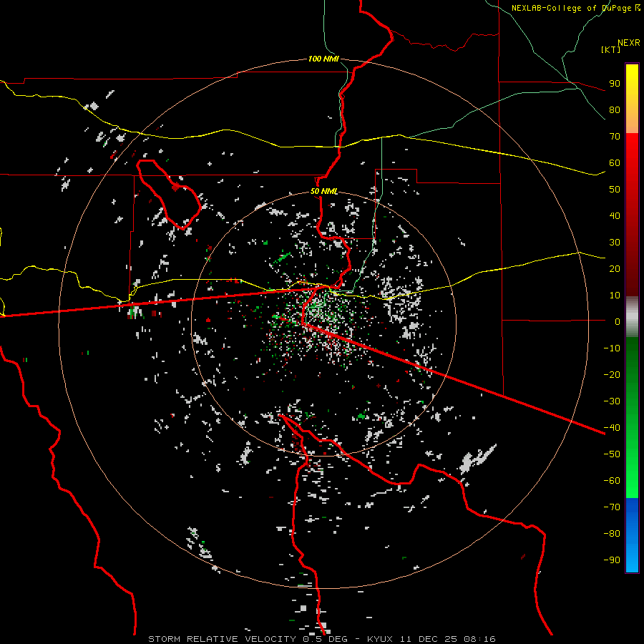644x644 pixels.
Task: Click the -90 value on velocity scale
Action: (x=612, y=560)
